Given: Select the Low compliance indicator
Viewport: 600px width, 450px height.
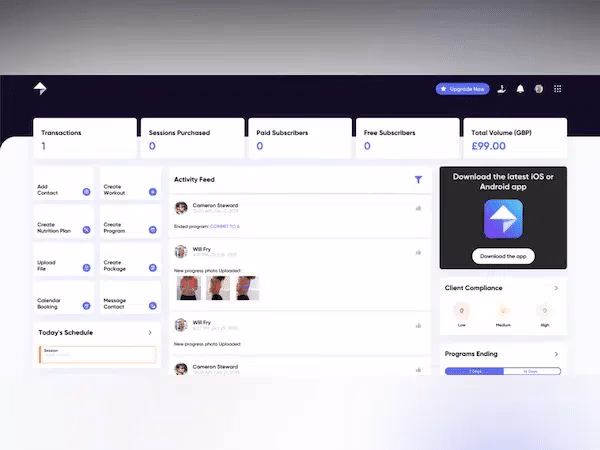Looking at the screenshot, I should coord(461,313).
